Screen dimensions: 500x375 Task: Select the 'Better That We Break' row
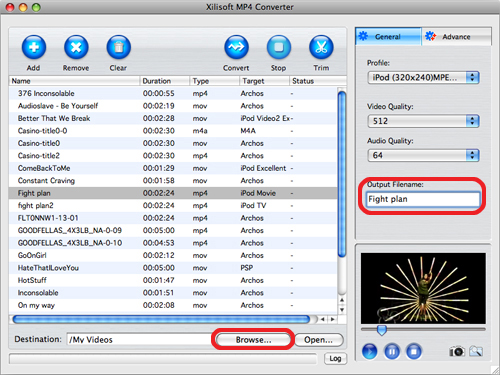coord(173,118)
